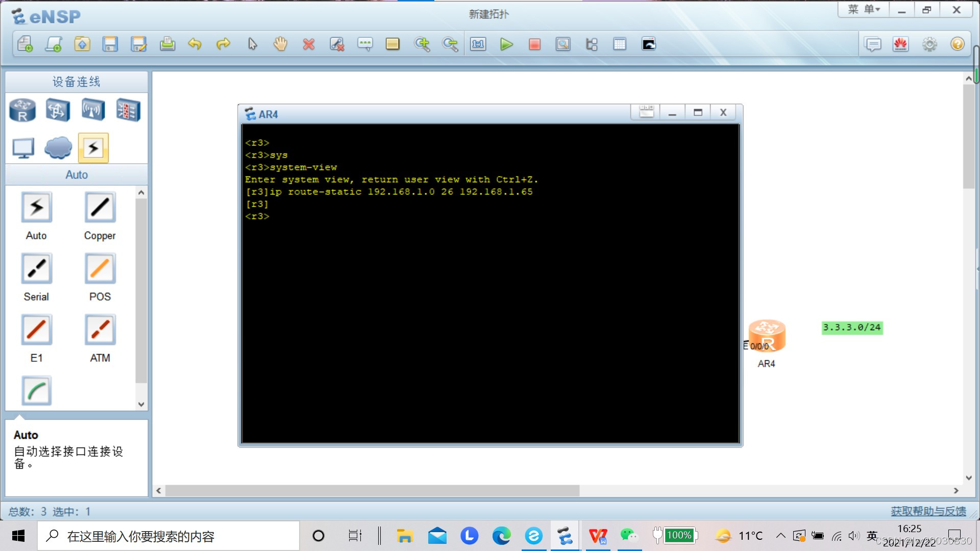
Task: Click the red Stop devices button
Action: pyautogui.click(x=534, y=44)
